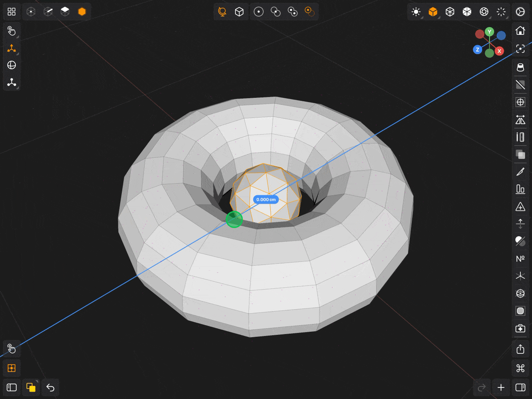Open the sparkle effects options
The height and width of the screenshot is (399, 532).
point(501,12)
